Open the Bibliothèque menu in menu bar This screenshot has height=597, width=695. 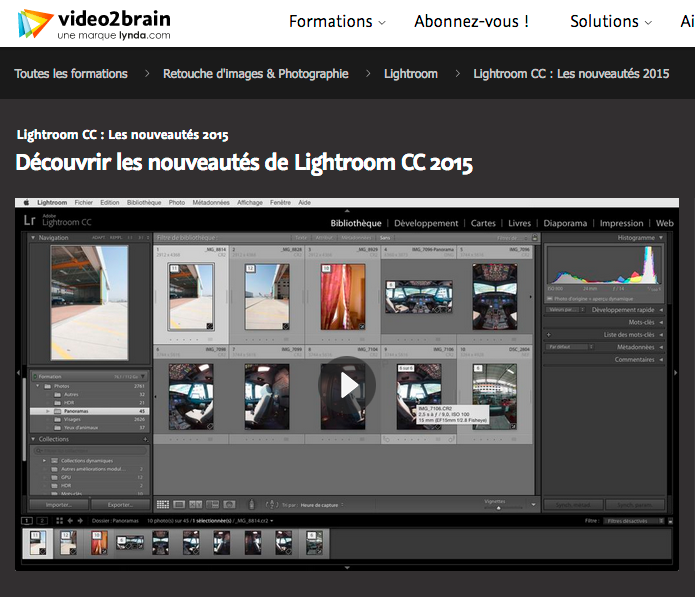[x=144, y=203]
